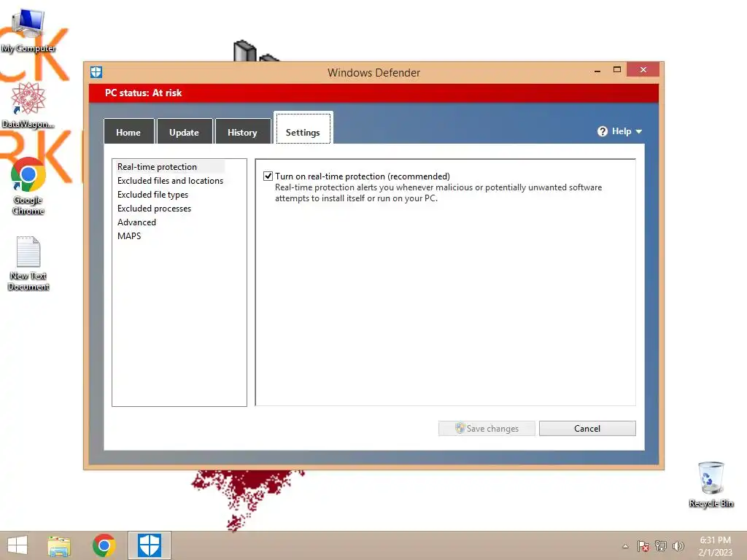Select Excluded processes entry
The width and height of the screenshot is (747, 560).
(x=154, y=208)
